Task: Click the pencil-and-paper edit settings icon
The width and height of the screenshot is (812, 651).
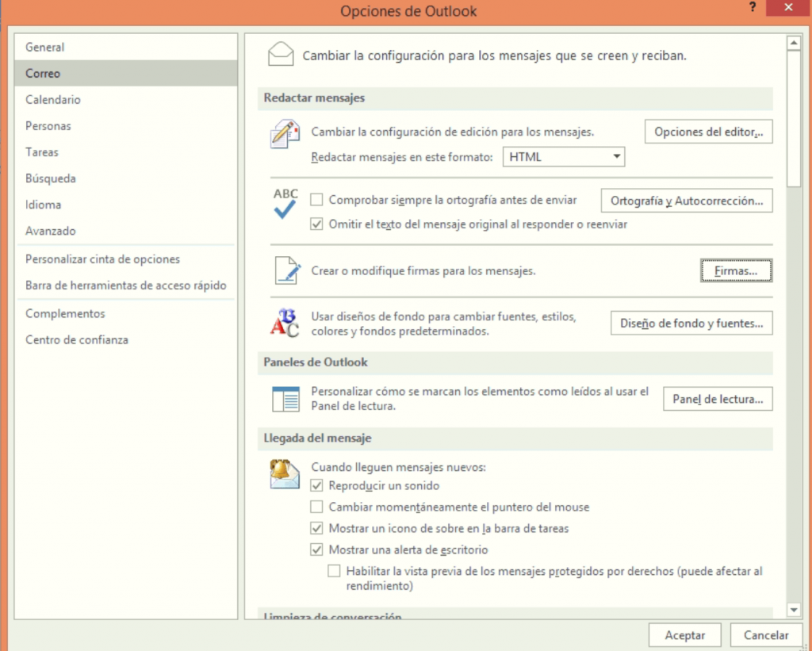Action: [285, 134]
